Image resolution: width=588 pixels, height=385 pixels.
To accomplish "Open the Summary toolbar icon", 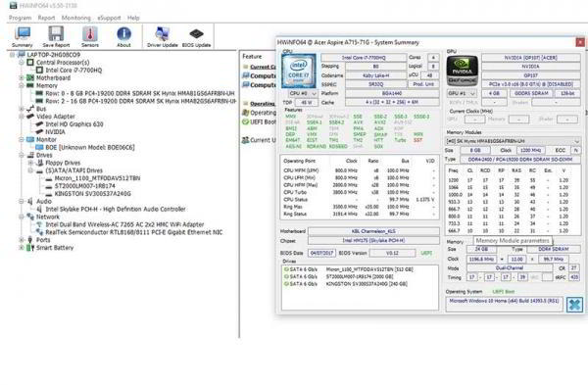I will pyautogui.click(x=23, y=37).
